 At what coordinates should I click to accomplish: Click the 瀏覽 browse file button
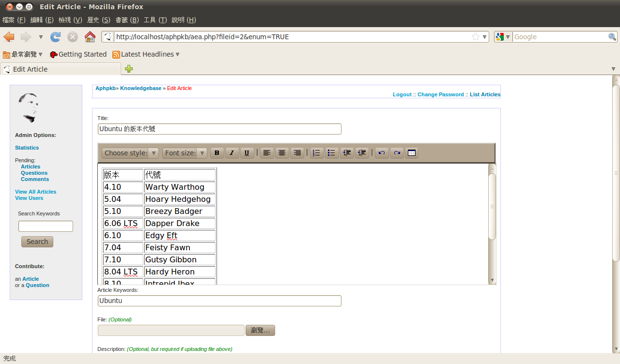pos(260,330)
